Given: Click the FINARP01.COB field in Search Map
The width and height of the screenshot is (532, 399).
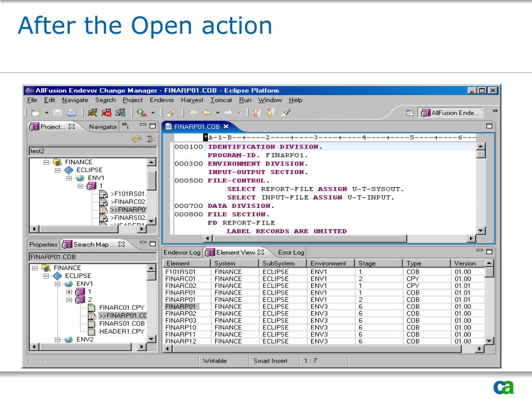Looking at the screenshot, I should click(93, 257).
